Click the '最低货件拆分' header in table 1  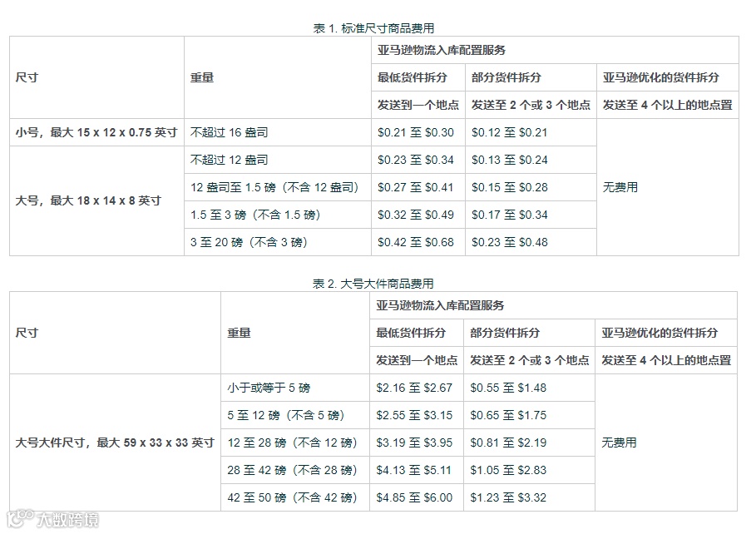(x=413, y=77)
